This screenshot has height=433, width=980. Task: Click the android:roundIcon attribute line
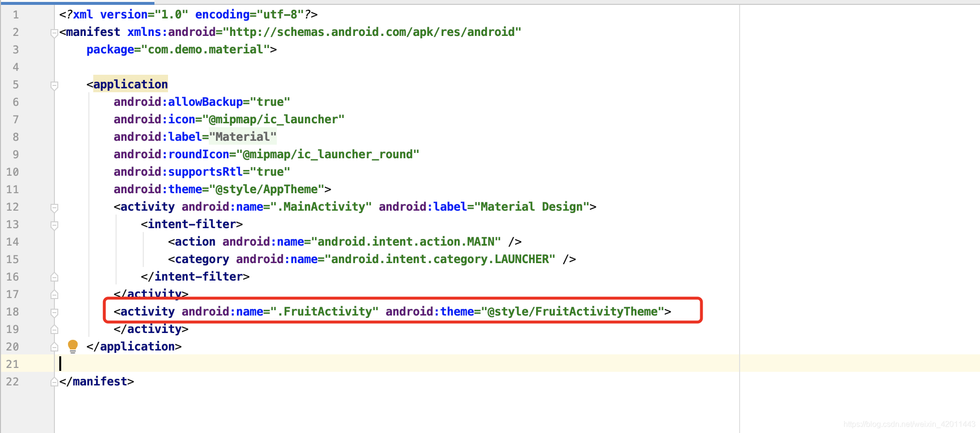pos(266,154)
